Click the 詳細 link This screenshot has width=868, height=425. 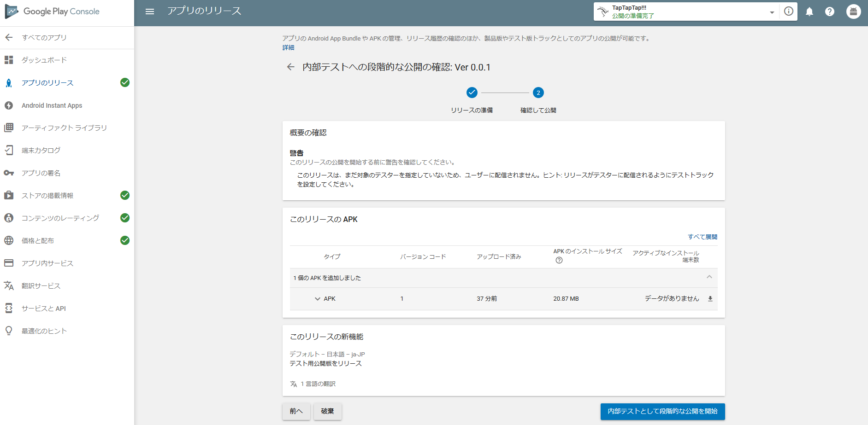tap(288, 47)
